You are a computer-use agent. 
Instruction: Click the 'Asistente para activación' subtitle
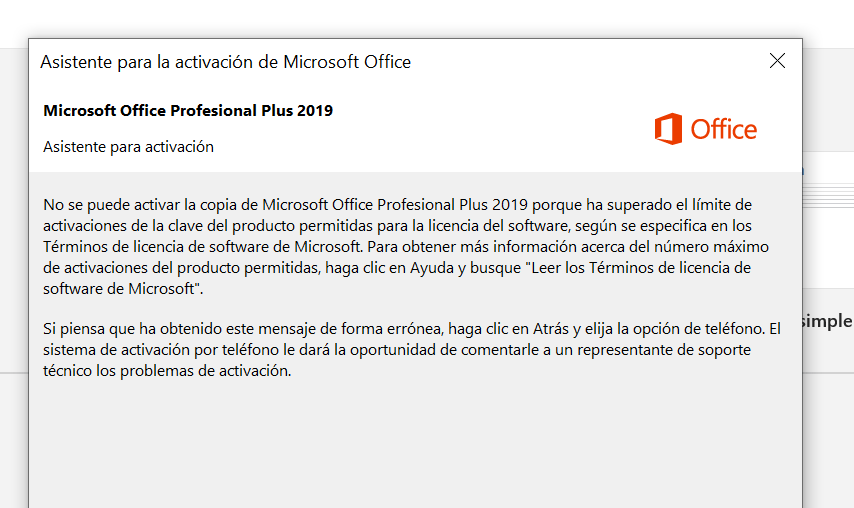tap(128, 147)
